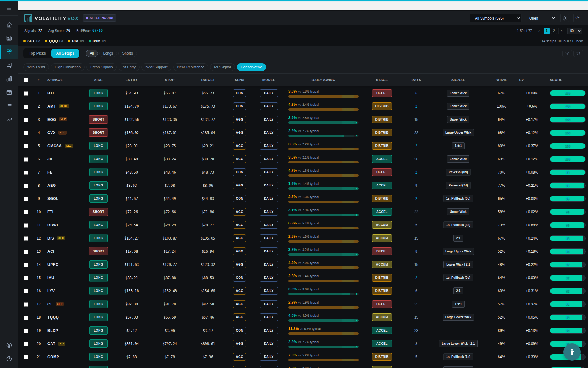588x368 pixels.
Task: Click the SPY market ticker
Action: pyautogui.click(x=31, y=41)
